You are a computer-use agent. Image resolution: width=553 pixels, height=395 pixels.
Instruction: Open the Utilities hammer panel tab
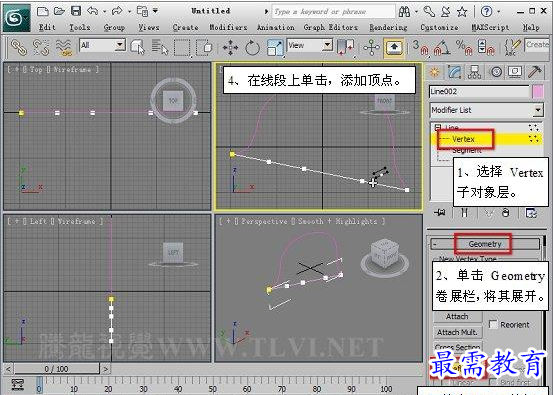click(534, 72)
